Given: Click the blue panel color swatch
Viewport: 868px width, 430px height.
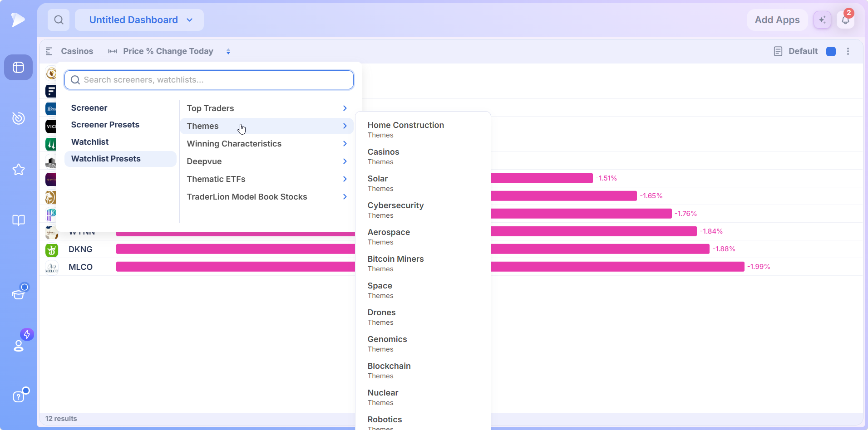Looking at the screenshot, I should pyautogui.click(x=831, y=51).
